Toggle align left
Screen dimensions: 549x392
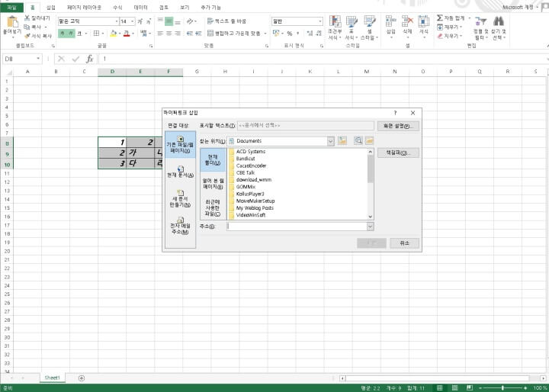[x=160, y=34]
